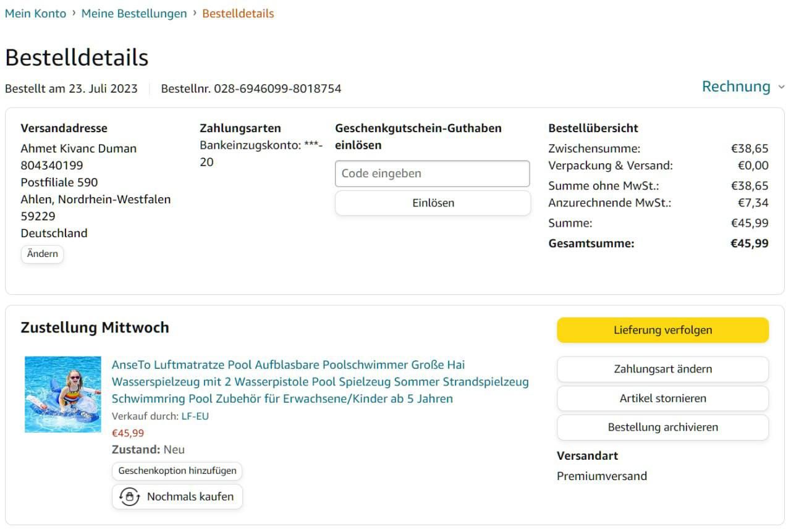Click Ändern under shipping address
Image resolution: width=791 pixels, height=532 pixels.
tap(42, 254)
